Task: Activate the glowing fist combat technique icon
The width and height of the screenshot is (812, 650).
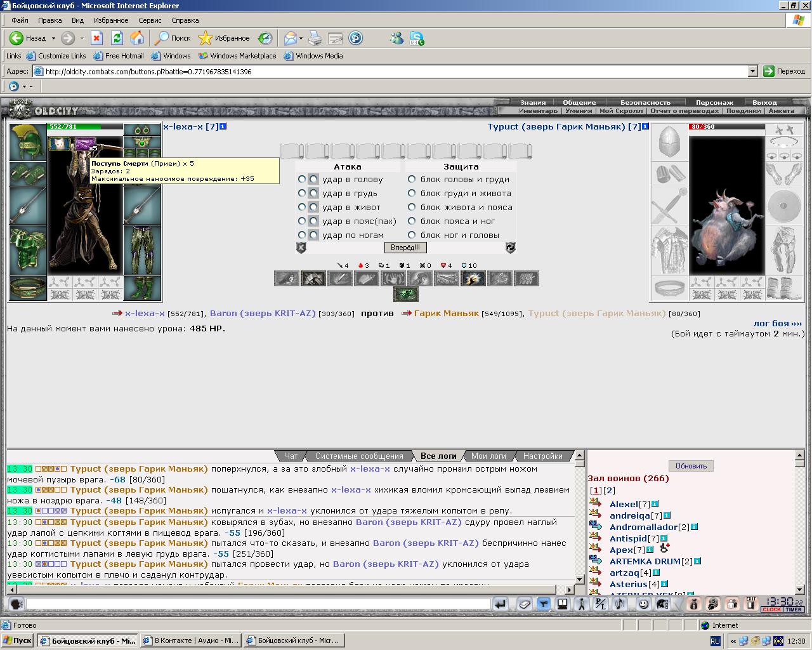Action: [473, 278]
